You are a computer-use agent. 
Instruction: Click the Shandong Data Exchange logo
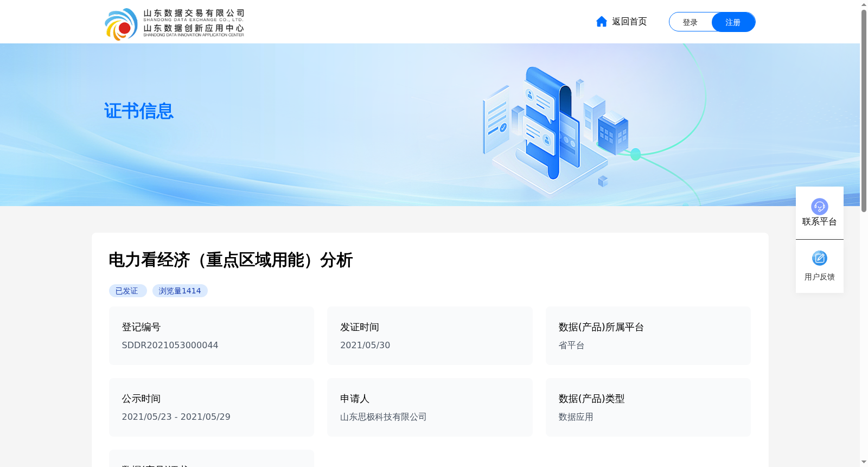click(x=174, y=24)
